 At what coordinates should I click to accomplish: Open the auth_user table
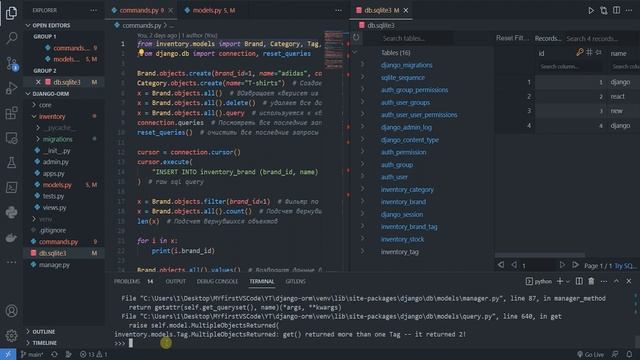[394, 177]
